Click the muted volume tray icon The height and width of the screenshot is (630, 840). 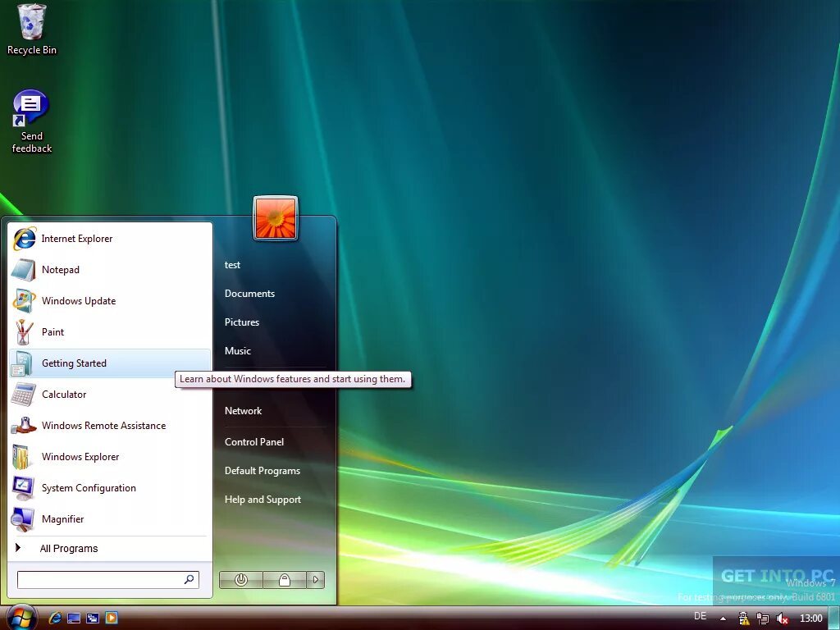[782, 619]
